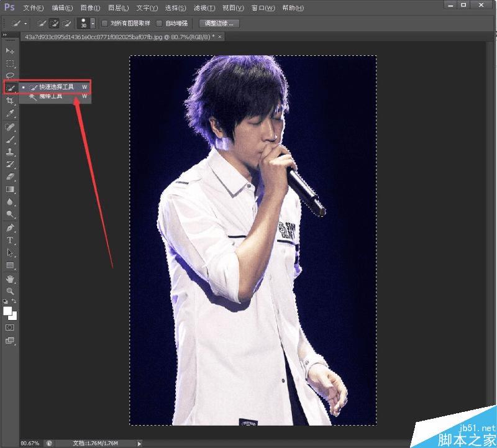Select the Lasso tool
Viewport: 497px width, 448px height.
(10, 75)
